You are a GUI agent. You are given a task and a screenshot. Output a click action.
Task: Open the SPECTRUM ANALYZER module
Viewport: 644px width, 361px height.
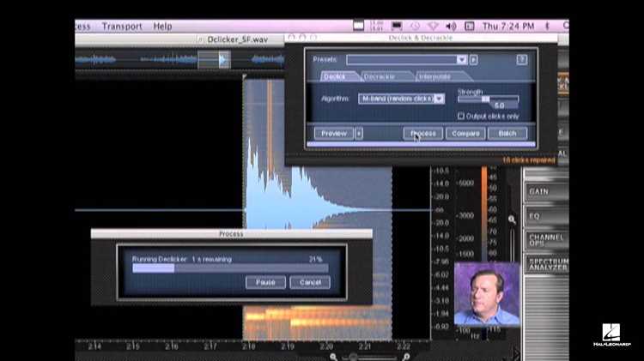(x=547, y=264)
